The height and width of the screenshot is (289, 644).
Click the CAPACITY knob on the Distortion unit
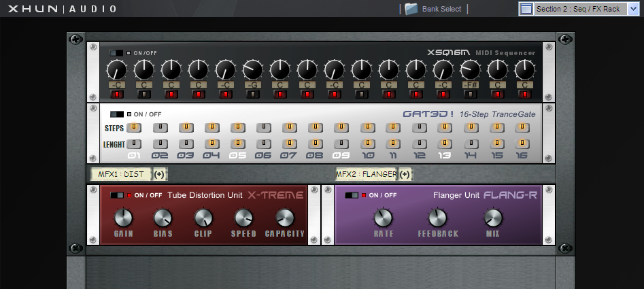pyautogui.click(x=285, y=218)
